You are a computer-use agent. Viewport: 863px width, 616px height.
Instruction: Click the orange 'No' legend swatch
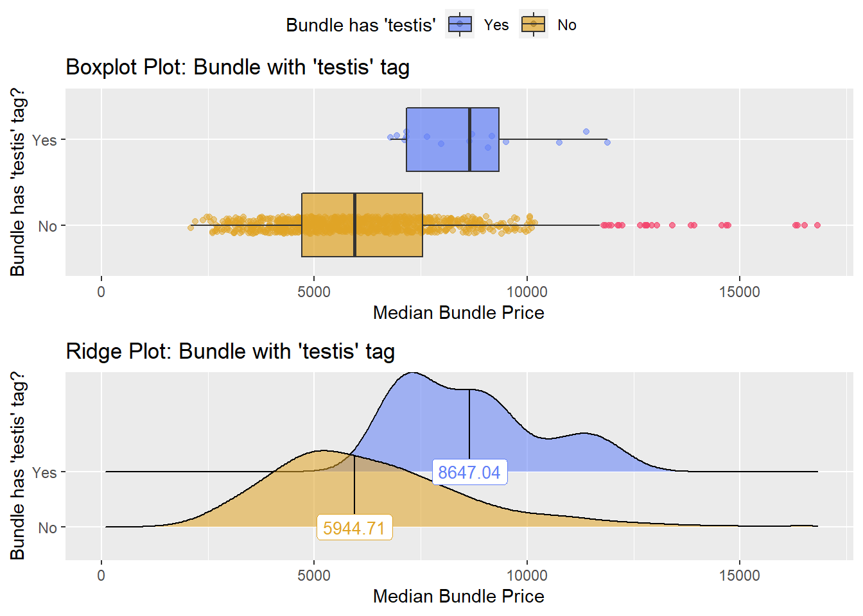(534, 25)
